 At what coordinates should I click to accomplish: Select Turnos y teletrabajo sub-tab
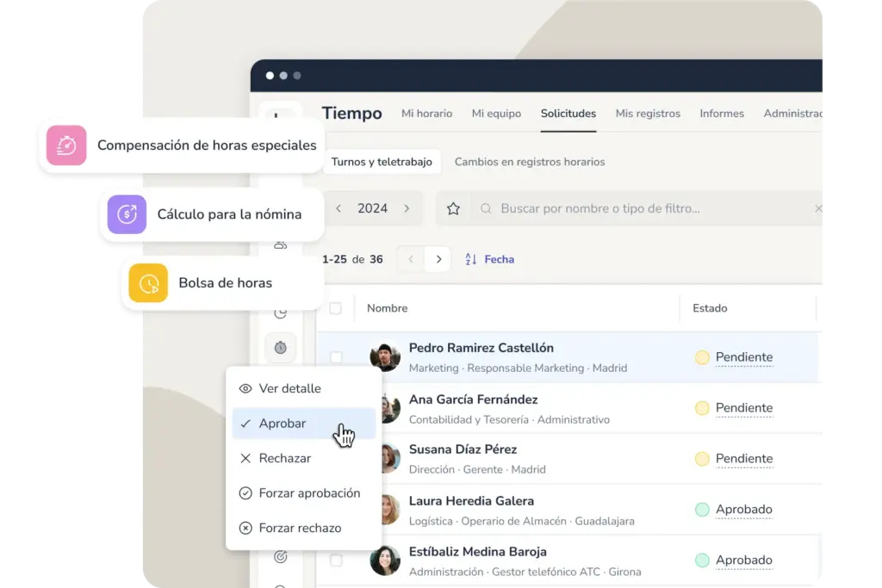pos(382,162)
